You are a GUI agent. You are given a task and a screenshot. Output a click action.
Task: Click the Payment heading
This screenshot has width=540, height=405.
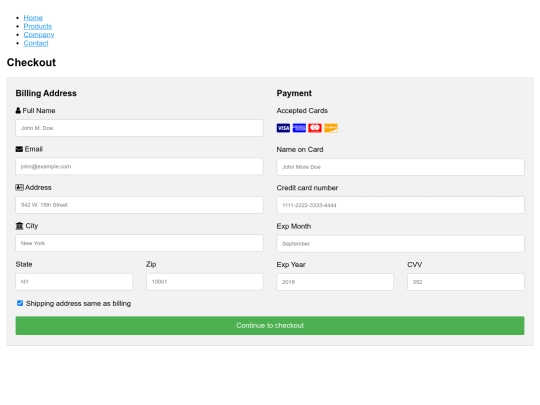coord(294,93)
